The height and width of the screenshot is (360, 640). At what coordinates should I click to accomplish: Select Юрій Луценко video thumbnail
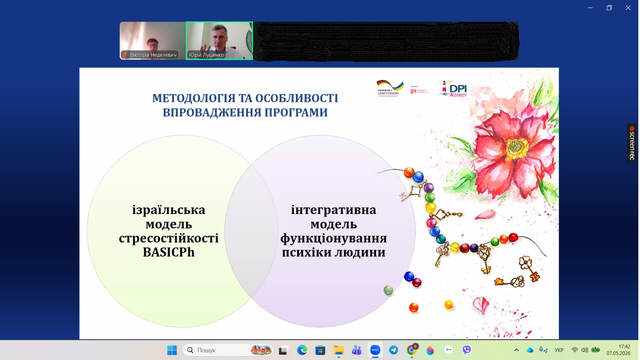pos(220,41)
